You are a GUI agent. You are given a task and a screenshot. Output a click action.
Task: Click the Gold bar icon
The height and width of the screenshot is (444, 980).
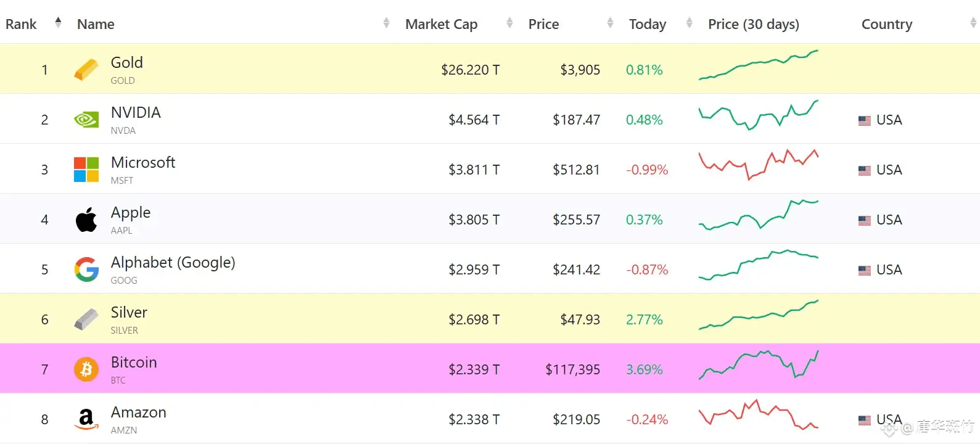point(86,70)
